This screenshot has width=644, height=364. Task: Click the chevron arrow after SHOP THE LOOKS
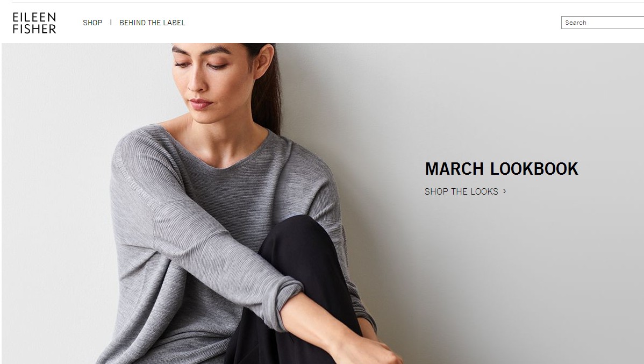click(x=504, y=191)
